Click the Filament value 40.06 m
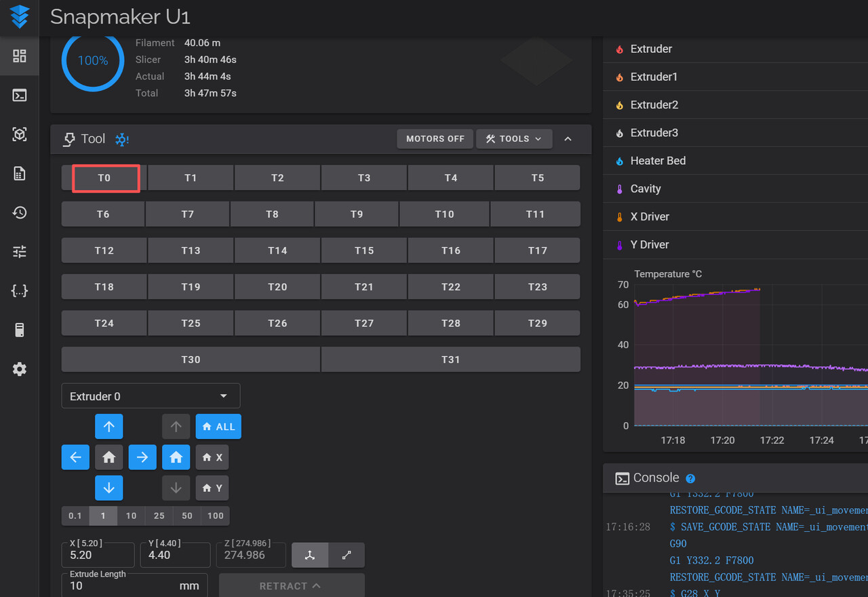 pyautogui.click(x=202, y=43)
